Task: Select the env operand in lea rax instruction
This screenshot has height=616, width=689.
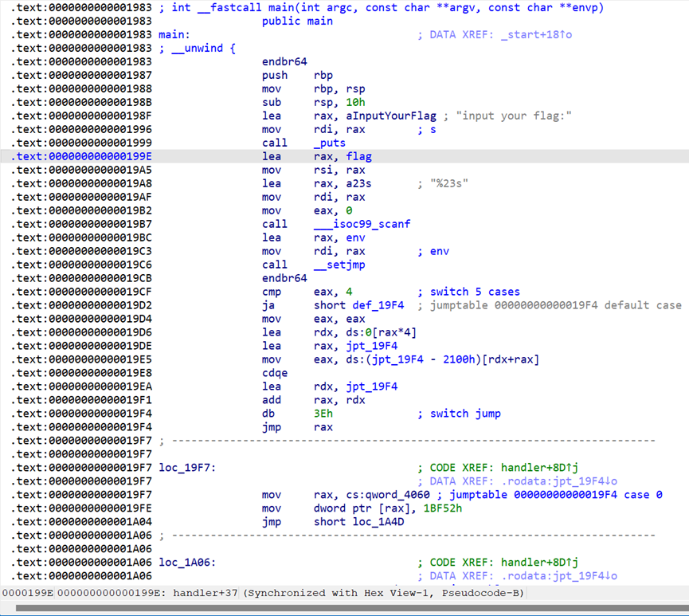Action: (355, 237)
